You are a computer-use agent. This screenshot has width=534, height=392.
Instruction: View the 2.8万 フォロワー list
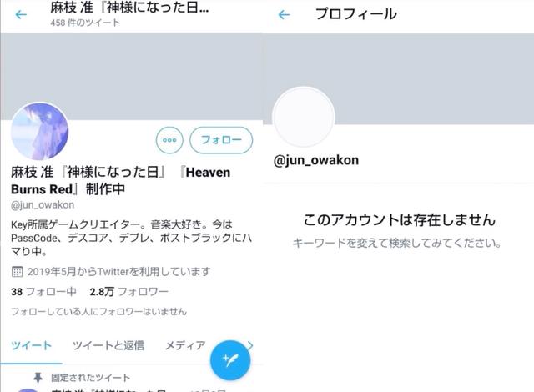[129, 292]
